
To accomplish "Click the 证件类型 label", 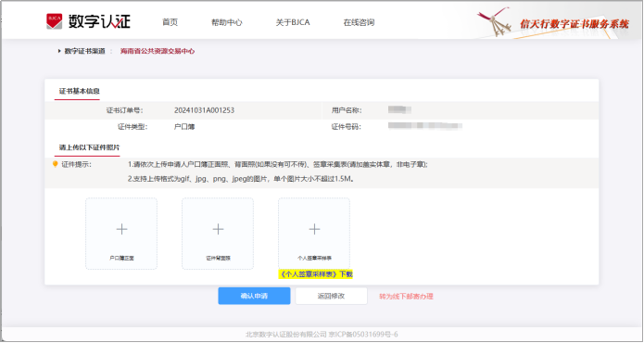I will (133, 126).
